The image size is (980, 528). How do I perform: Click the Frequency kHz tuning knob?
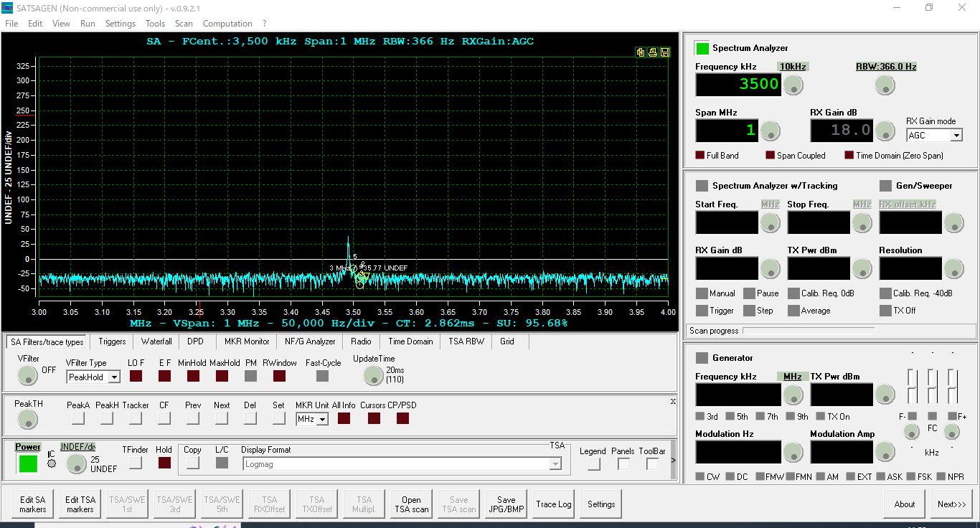click(793, 85)
